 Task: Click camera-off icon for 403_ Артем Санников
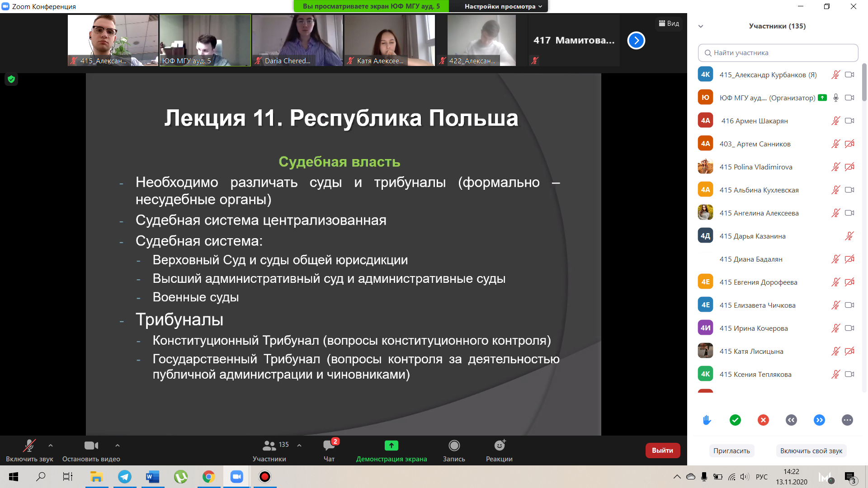click(x=849, y=144)
